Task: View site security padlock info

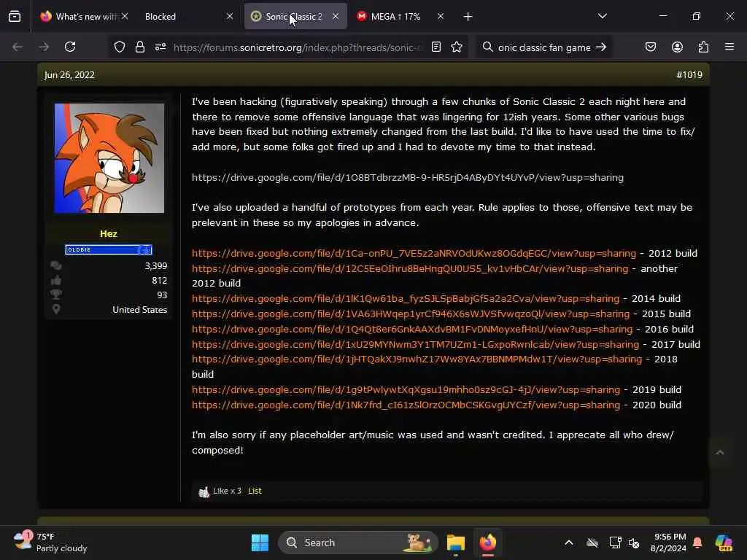Action: (x=139, y=47)
